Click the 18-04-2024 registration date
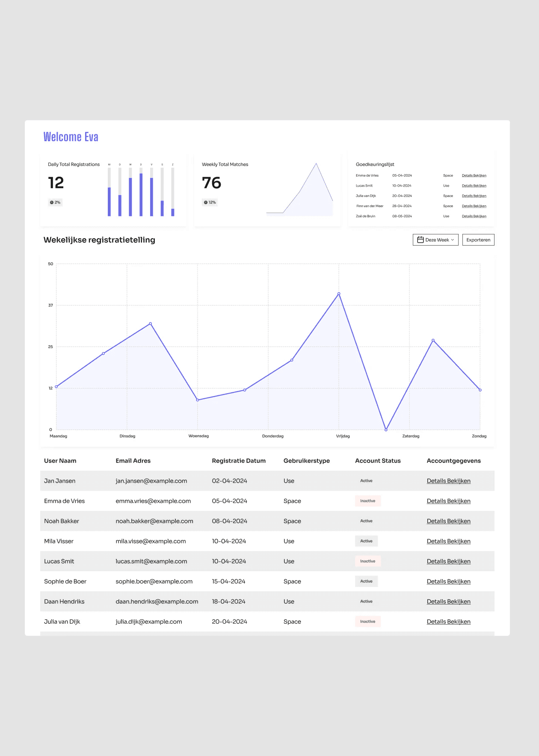Viewport: 539px width, 756px height. click(x=229, y=602)
